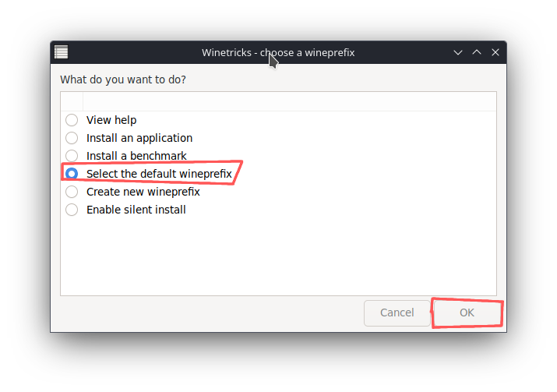Select the View help radio button
Screen dimensions: 557x392
(72, 120)
